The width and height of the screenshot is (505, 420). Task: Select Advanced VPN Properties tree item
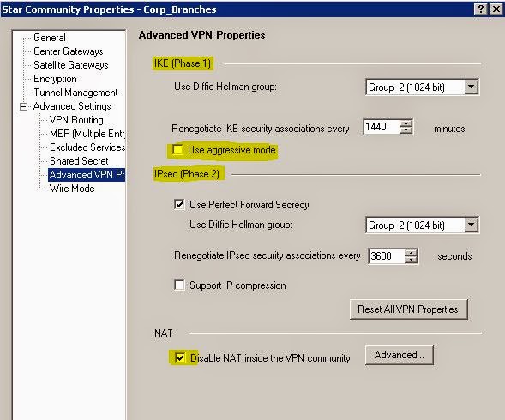coord(87,175)
